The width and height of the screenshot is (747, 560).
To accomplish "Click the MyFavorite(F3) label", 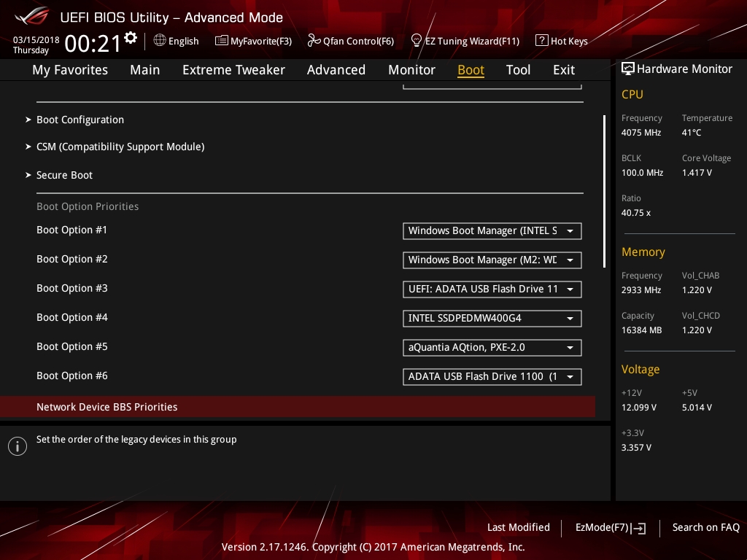I will pyautogui.click(x=261, y=42).
